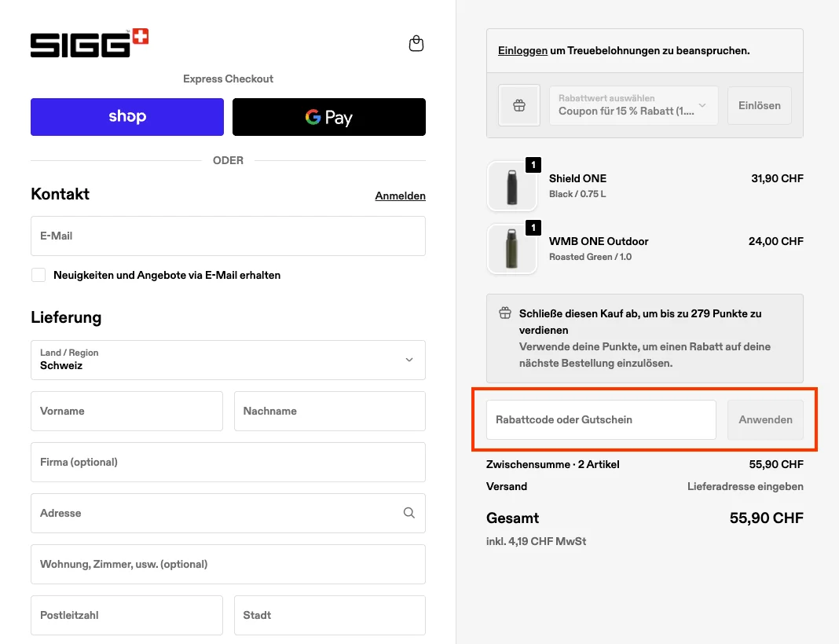Select the WMB ONE Outdoor product thumbnail
Screen dimensions: 839x644
[x=512, y=249]
